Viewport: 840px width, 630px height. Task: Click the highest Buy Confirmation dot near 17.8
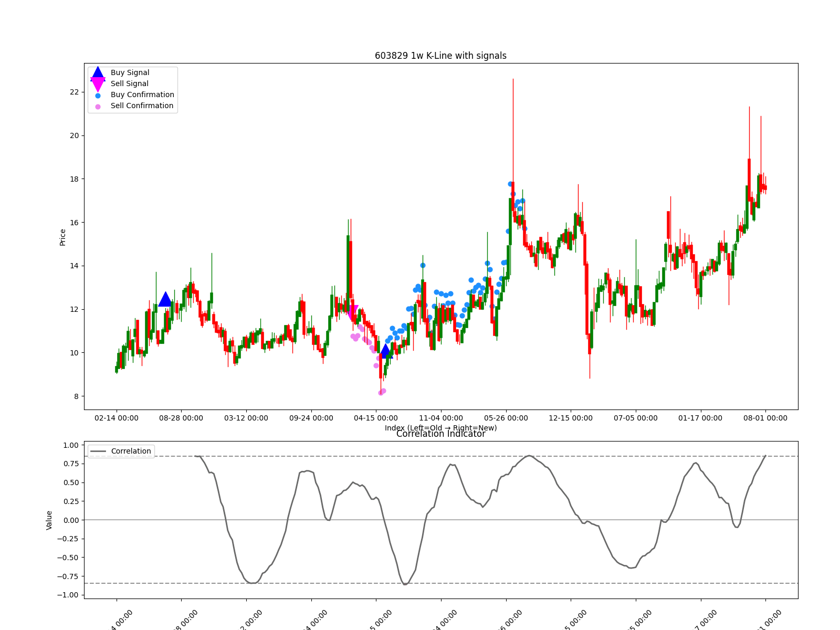[x=510, y=184]
